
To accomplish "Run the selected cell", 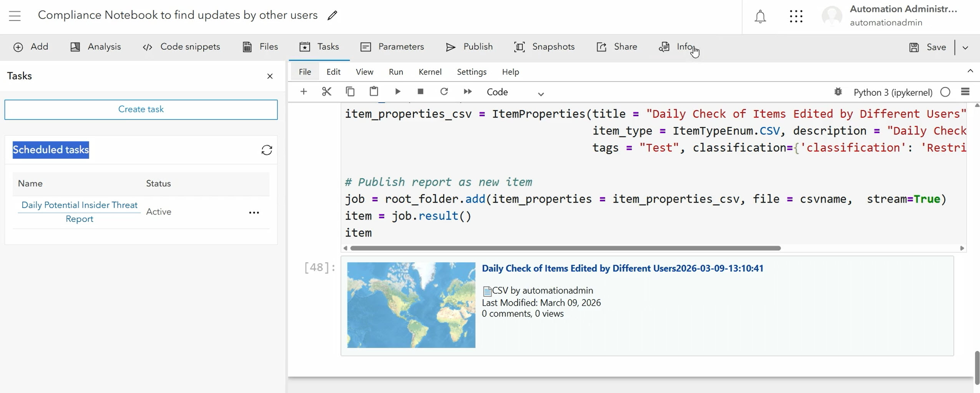I will (398, 92).
